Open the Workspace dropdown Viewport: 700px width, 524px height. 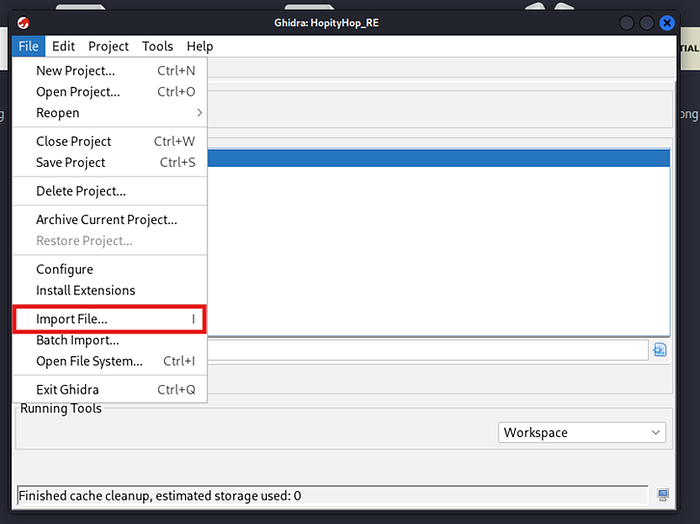[x=582, y=432]
